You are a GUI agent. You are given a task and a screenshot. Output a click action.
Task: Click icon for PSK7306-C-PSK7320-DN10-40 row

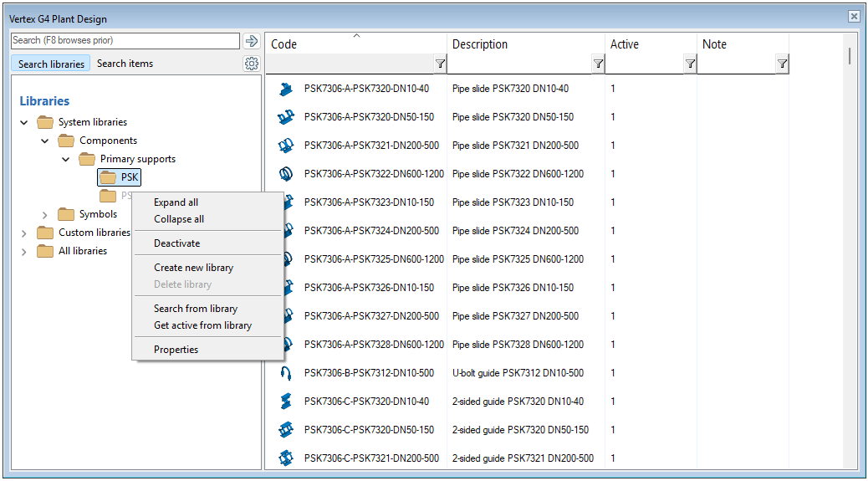tap(286, 402)
